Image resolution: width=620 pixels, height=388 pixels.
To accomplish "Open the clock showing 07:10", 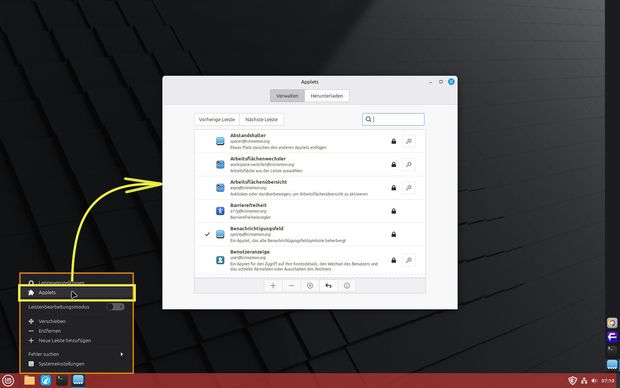I will tap(608, 381).
